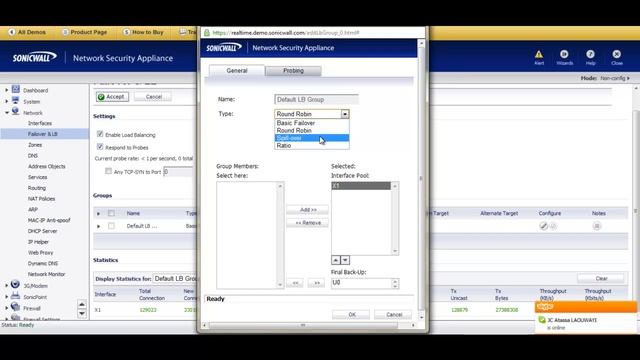The width and height of the screenshot is (640, 360).
Task: Click the SonicWall logo in dialog
Action: [x=223, y=48]
